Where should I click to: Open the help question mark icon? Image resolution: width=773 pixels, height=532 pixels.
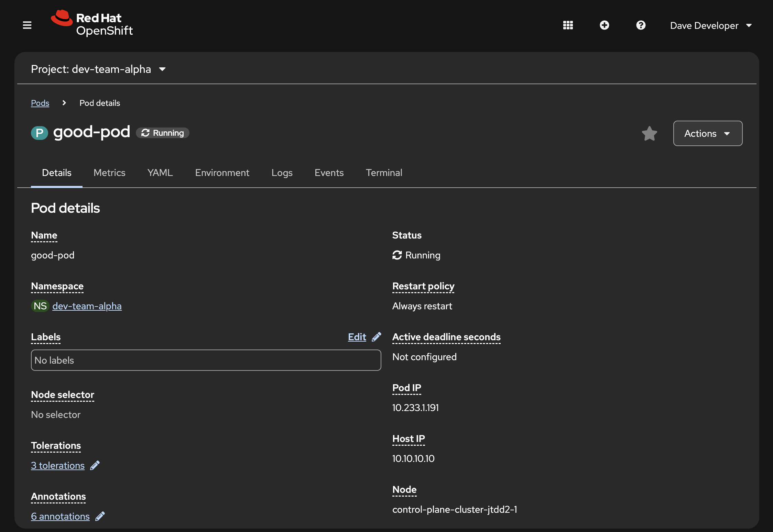coord(641,25)
